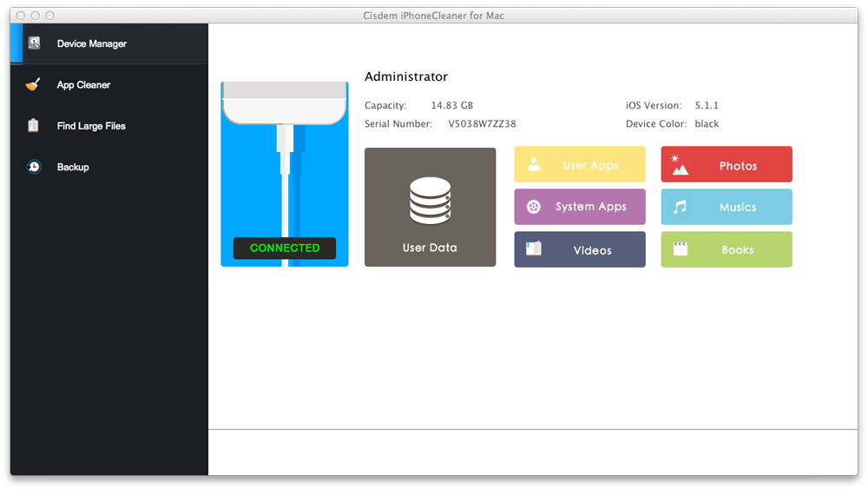Click the App Cleaner broom icon
This screenshot has height=490, width=868.
coord(33,84)
